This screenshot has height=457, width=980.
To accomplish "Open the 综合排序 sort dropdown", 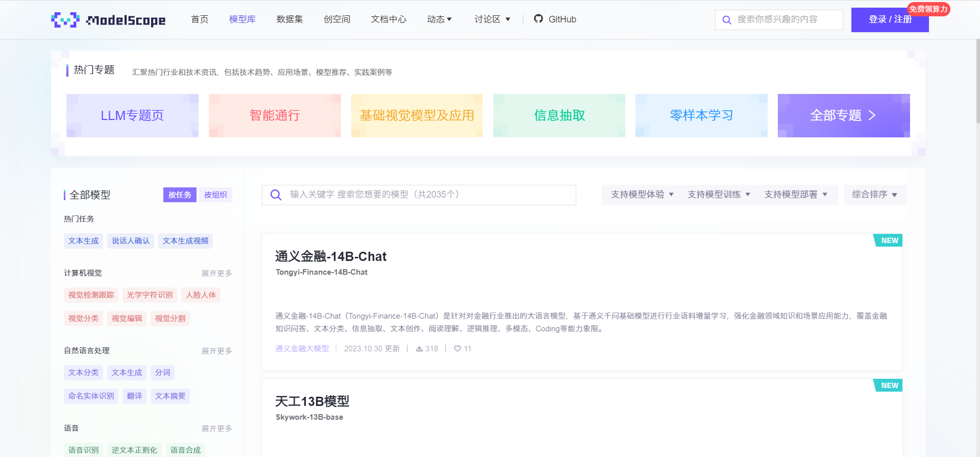I will coord(874,195).
